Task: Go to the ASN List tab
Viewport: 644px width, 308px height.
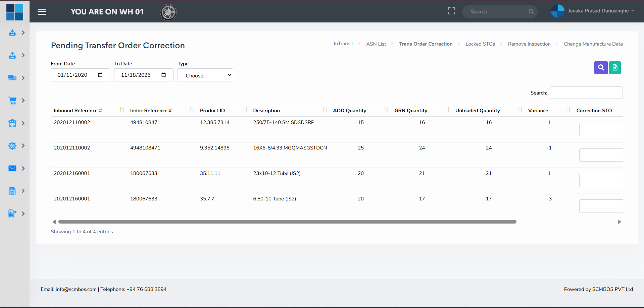Action: (x=376, y=44)
